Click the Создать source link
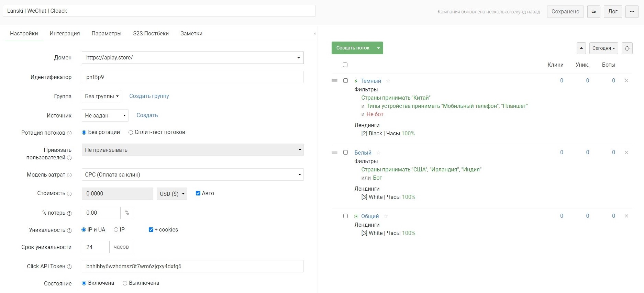The width and height of the screenshot is (644, 293). click(147, 115)
